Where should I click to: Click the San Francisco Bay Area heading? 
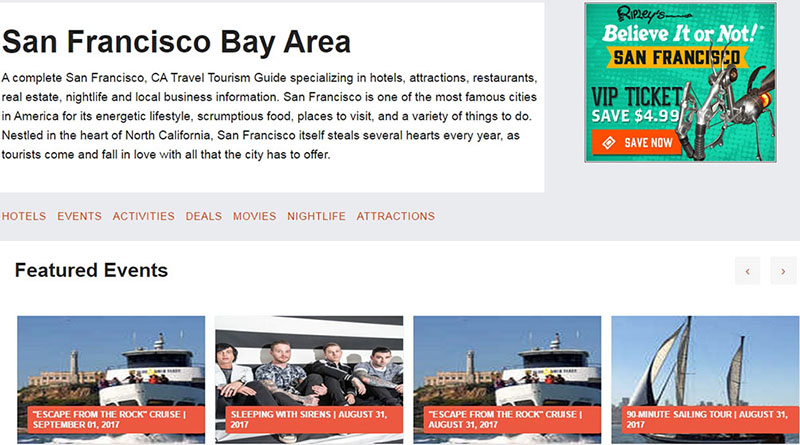[x=177, y=42]
